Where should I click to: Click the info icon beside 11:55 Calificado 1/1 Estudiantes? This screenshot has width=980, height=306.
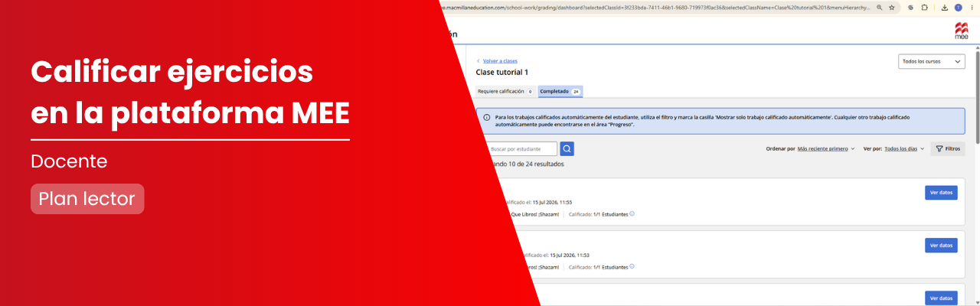(x=632, y=213)
